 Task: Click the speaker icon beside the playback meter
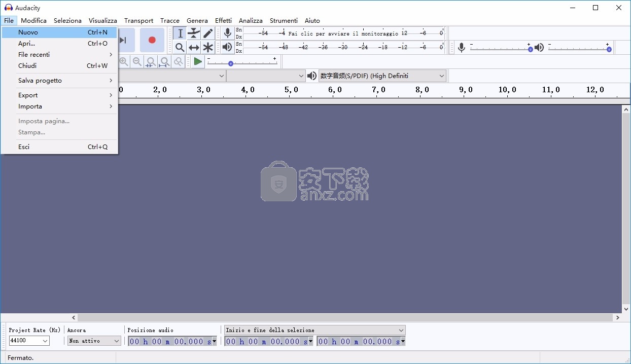coord(228,47)
